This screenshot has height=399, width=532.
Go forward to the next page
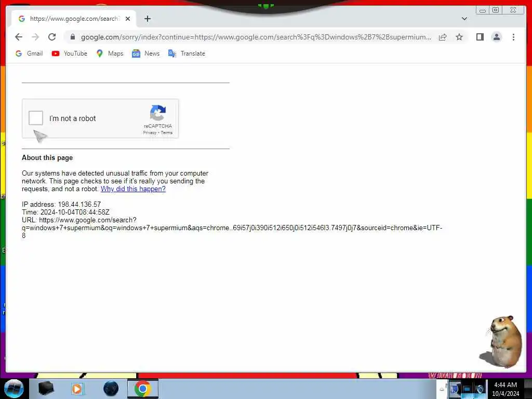pos(35,37)
